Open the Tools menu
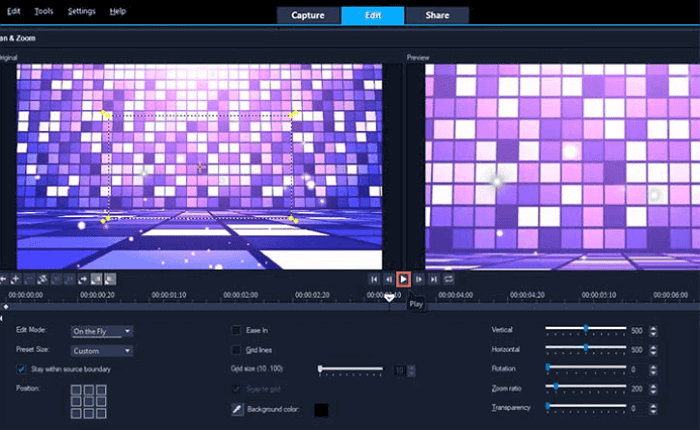700x430 pixels. [x=43, y=11]
